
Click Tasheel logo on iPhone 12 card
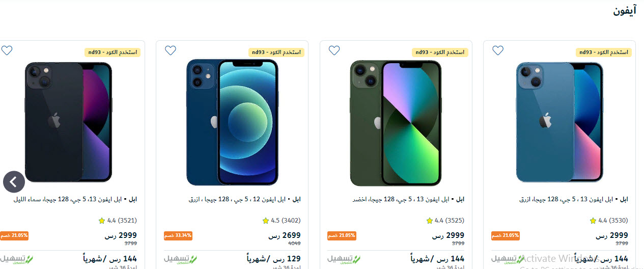[181, 259]
